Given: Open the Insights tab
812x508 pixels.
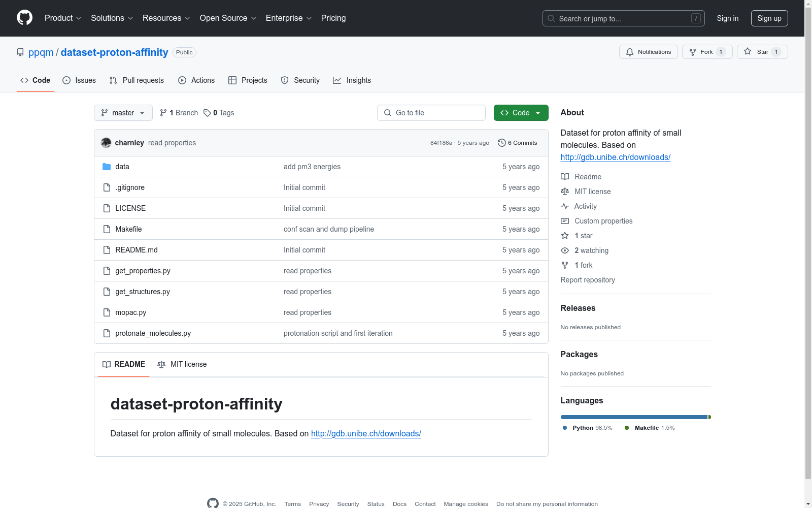Looking at the screenshot, I should 352,80.
